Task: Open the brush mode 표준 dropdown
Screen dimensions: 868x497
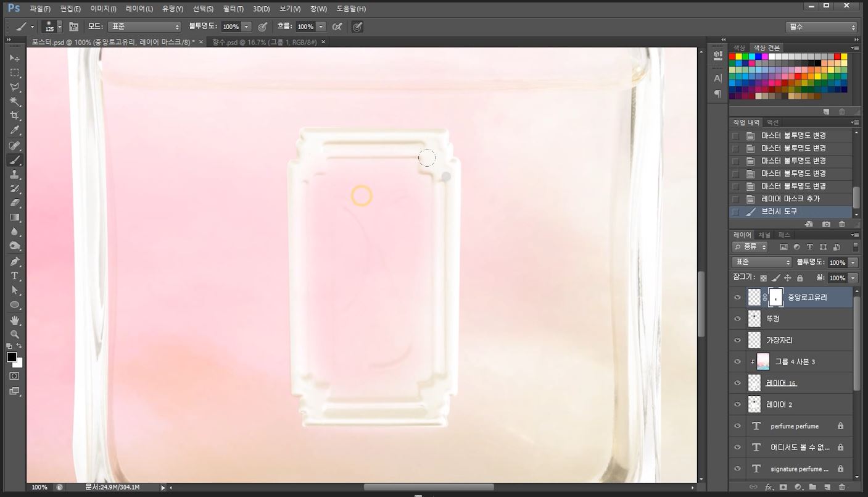Action: click(x=144, y=27)
